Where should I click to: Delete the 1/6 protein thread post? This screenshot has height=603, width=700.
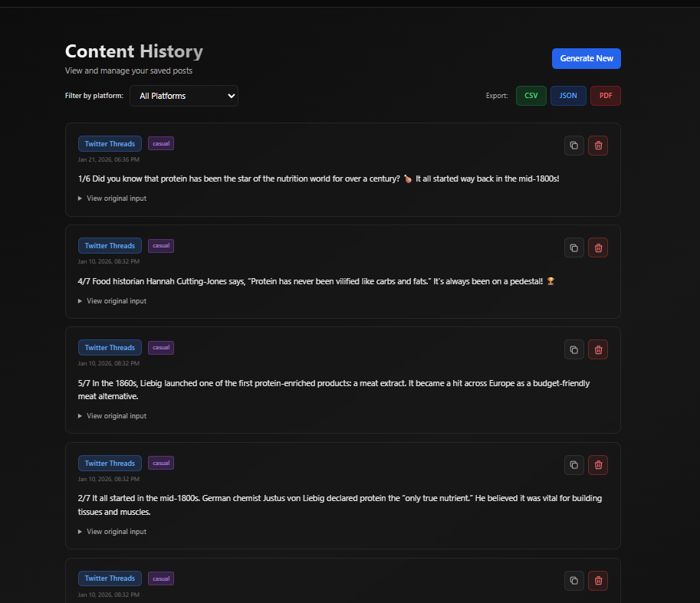pos(598,146)
